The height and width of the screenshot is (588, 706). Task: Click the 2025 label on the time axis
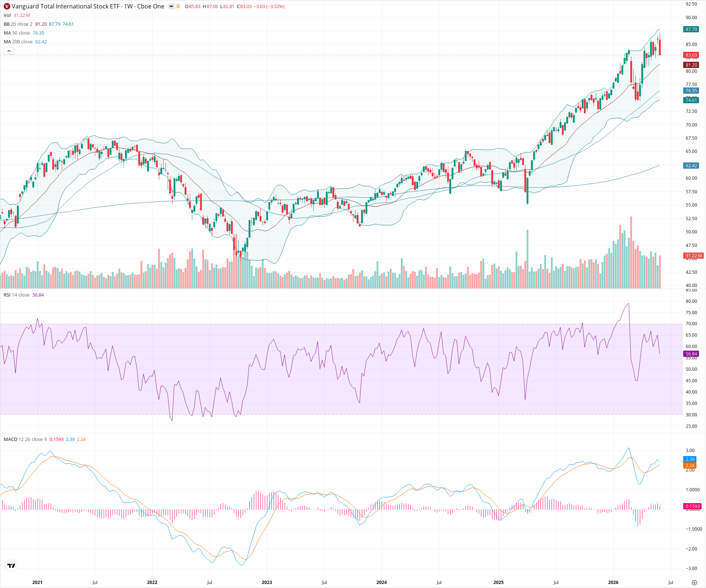[498, 582]
